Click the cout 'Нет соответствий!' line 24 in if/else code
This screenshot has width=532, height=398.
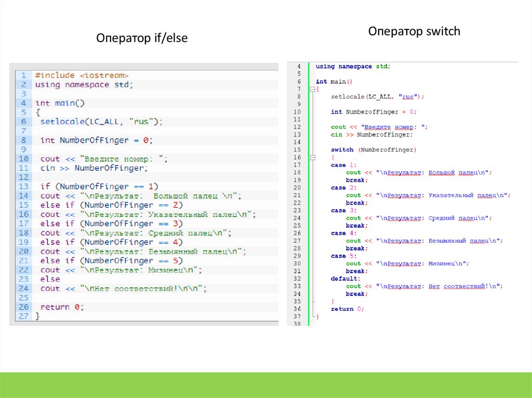coord(124,289)
